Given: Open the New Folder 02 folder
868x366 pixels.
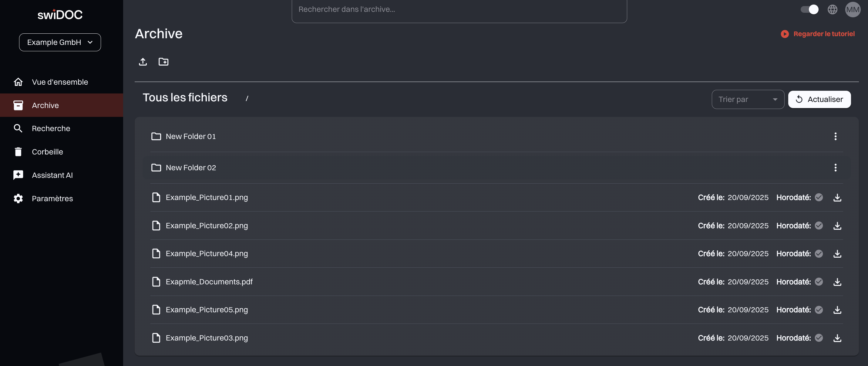Looking at the screenshot, I should coord(191,168).
